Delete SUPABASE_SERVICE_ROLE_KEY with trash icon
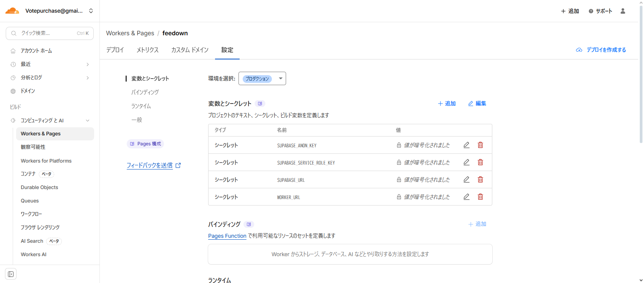 [x=480, y=162]
